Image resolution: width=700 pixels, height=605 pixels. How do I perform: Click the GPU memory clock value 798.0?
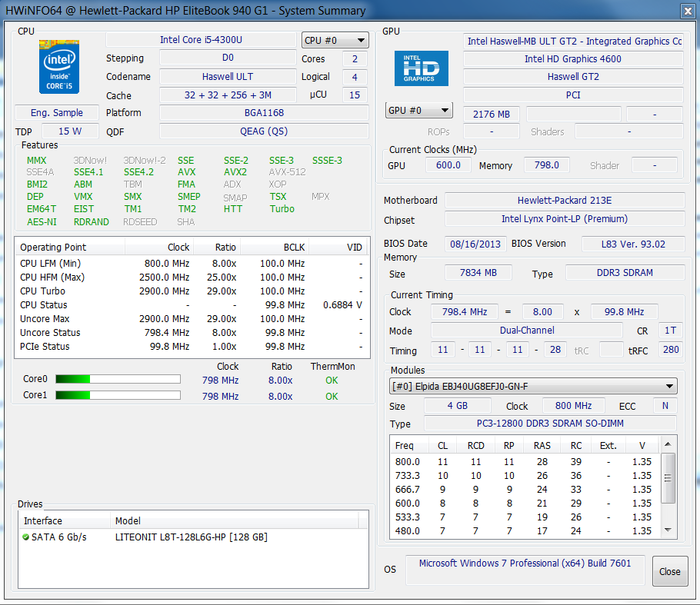click(547, 165)
